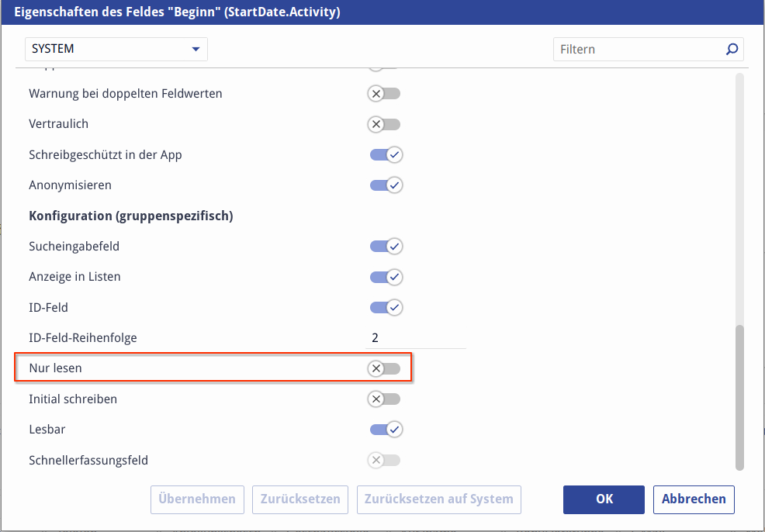The width and height of the screenshot is (765, 532).
Task: Open the SYSTEM group dropdown
Action: [116, 49]
